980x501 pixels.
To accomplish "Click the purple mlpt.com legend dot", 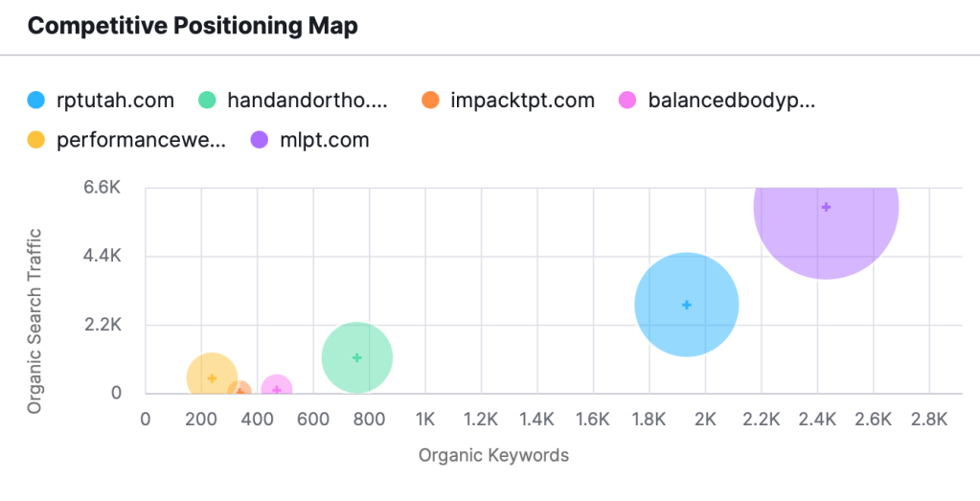I will click(x=260, y=140).
